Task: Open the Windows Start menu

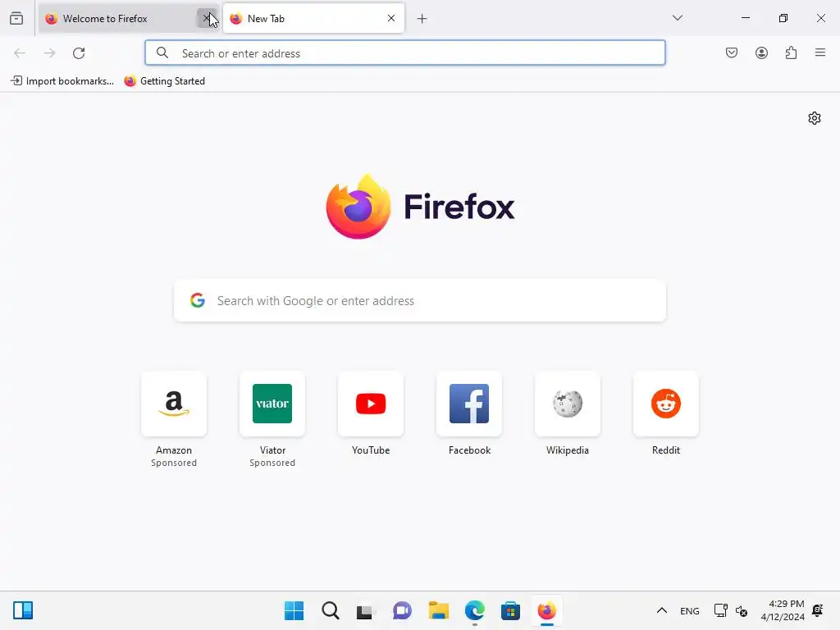Action: [x=294, y=610]
